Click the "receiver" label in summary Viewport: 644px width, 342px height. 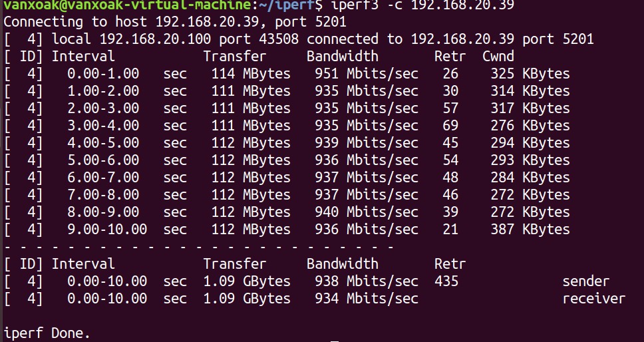[594, 299]
